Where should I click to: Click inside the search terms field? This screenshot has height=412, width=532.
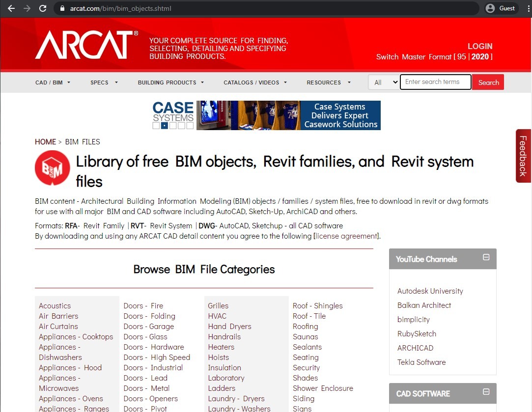click(x=435, y=82)
